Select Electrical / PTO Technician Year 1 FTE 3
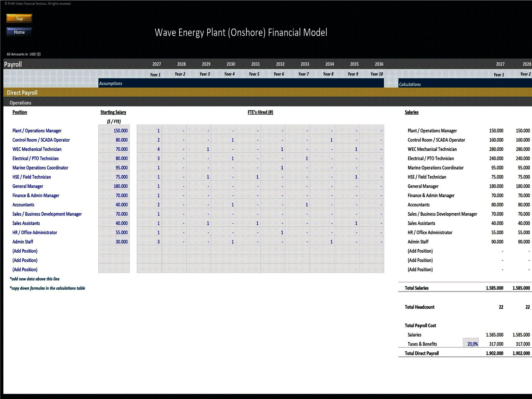This screenshot has height=399, width=532. pos(149,158)
